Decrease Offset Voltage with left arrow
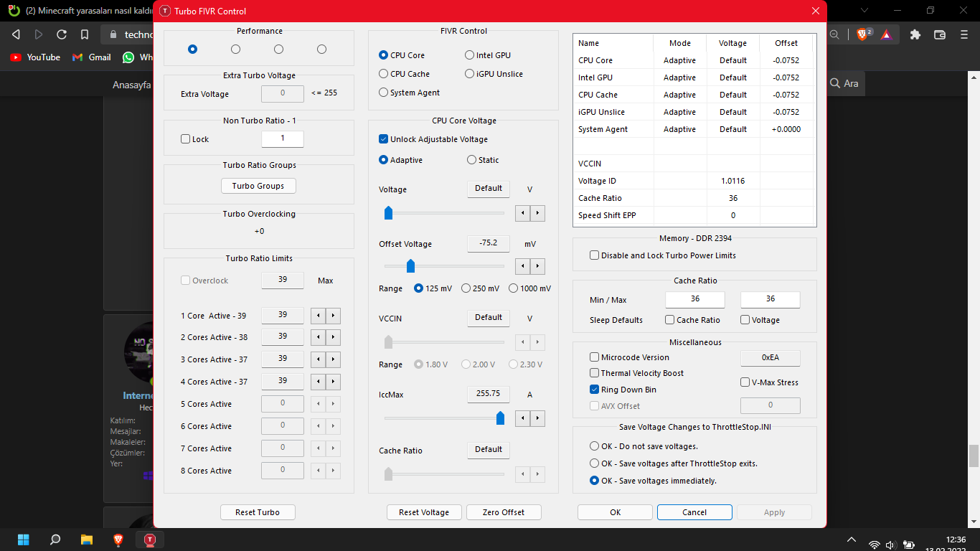This screenshot has height=551, width=980. point(523,267)
